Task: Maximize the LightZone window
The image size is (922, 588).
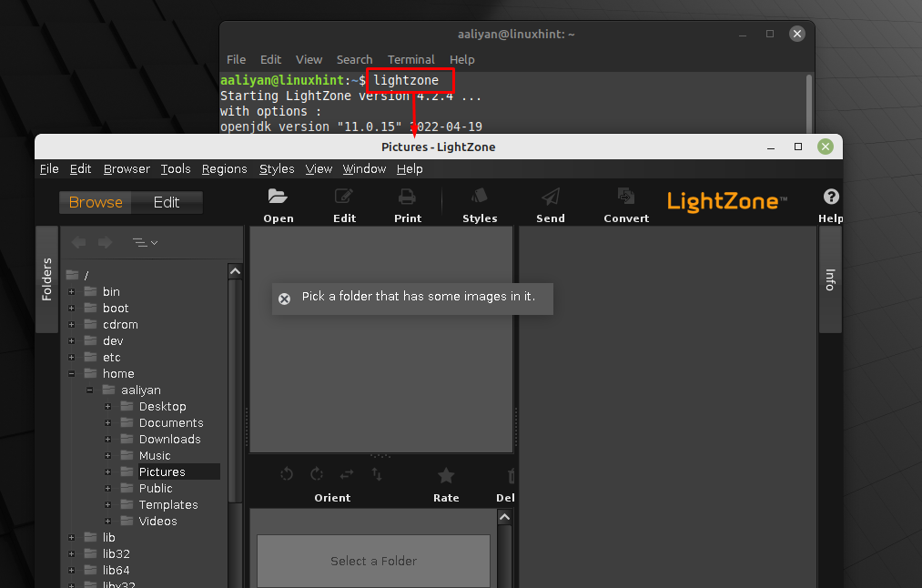Action: pyautogui.click(x=798, y=147)
